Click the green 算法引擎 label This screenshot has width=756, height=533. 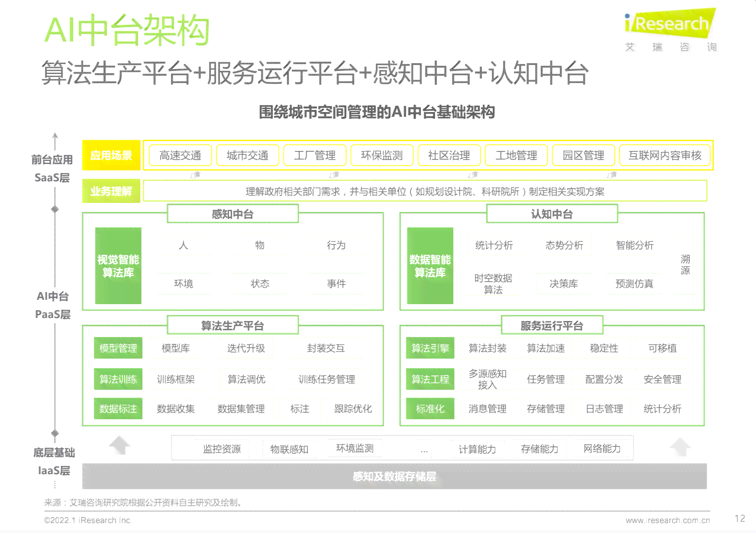pos(430,348)
